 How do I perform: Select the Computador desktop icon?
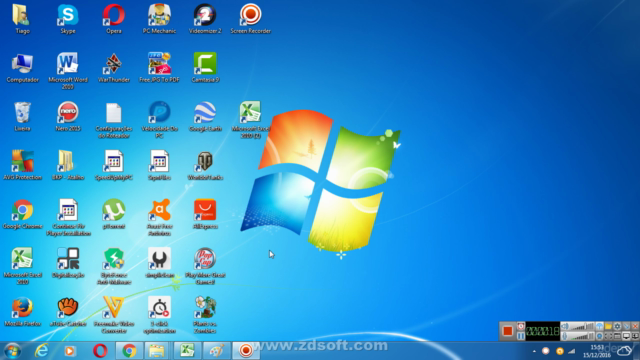(x=22, y=67)
